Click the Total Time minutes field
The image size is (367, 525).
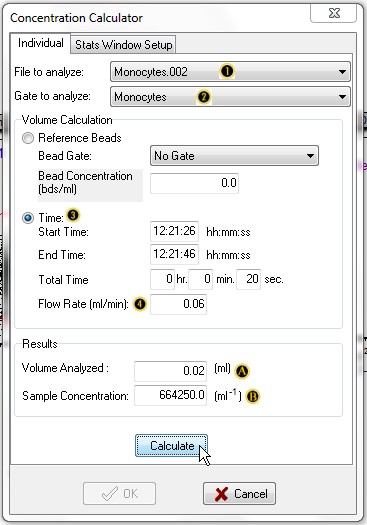coord(200,279)
